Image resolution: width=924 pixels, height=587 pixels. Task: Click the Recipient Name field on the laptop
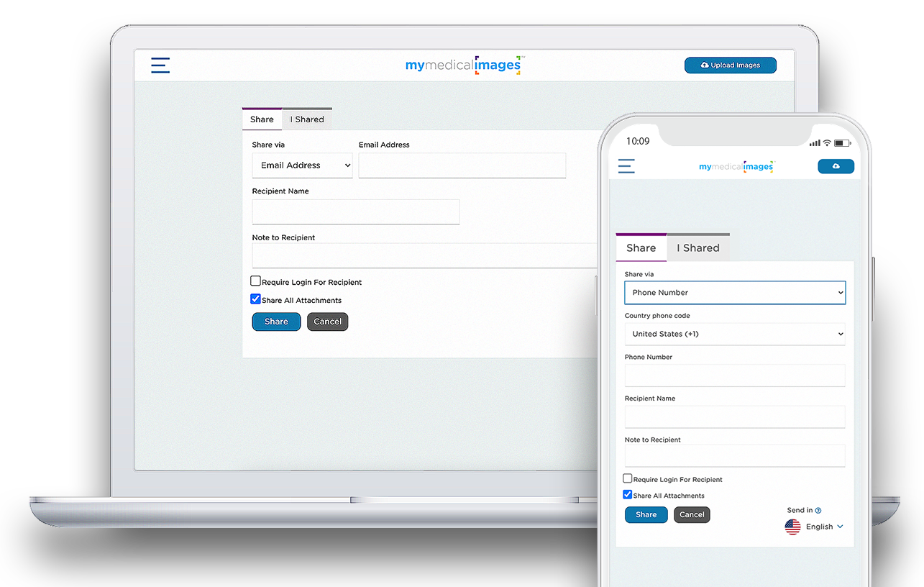tap(356, 212)
